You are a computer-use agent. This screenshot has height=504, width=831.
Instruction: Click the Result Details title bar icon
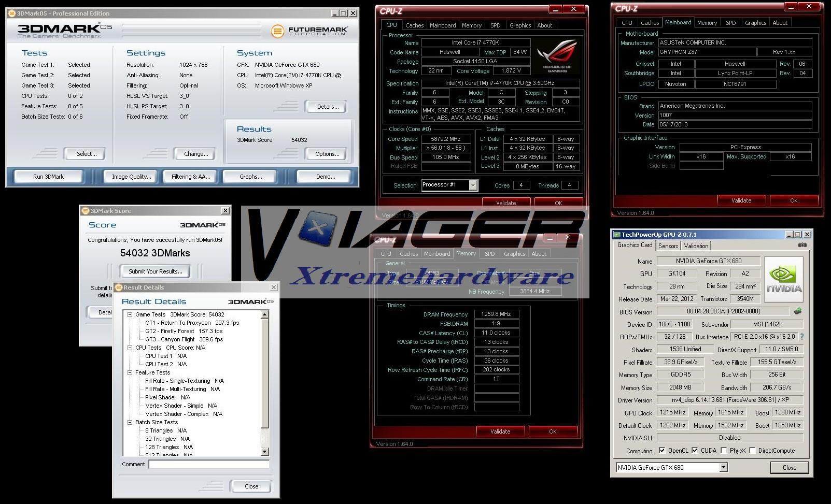tap(118, 287)
